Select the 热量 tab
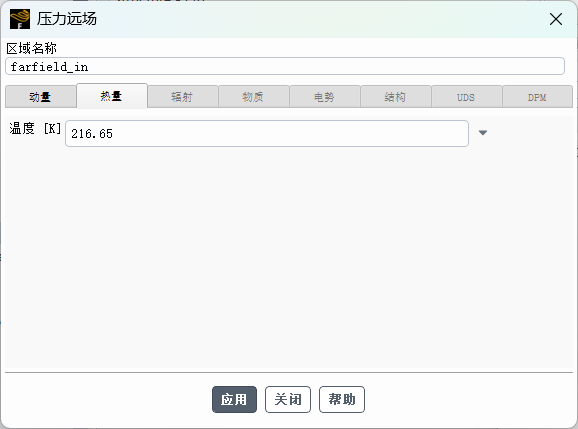 [112, 96]
